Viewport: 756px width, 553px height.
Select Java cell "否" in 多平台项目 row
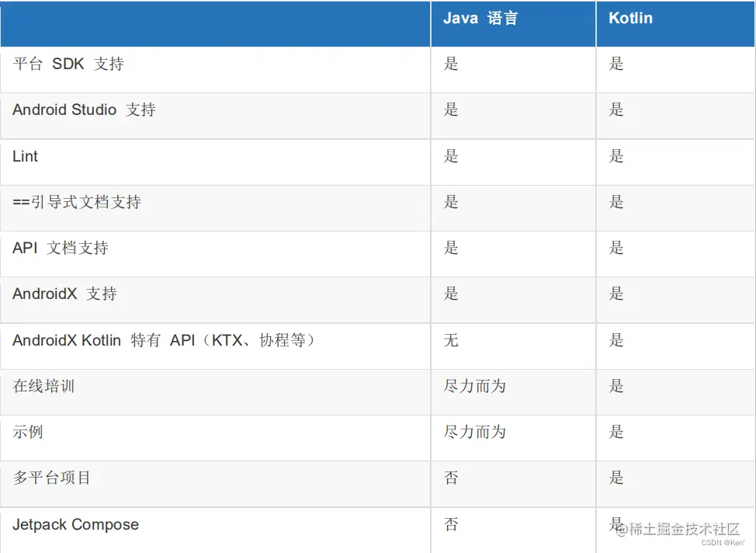[451, 477]
